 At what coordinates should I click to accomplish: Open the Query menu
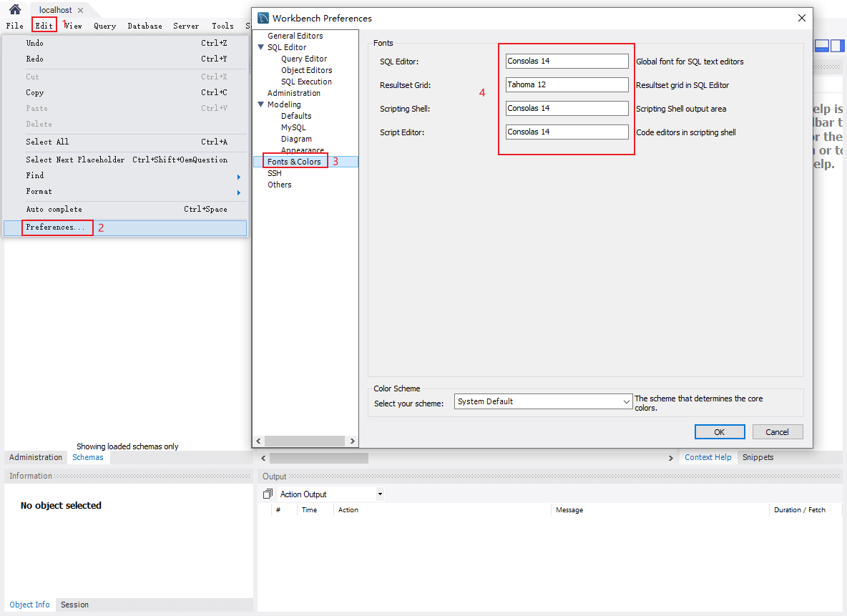click(x=104, y=25)
